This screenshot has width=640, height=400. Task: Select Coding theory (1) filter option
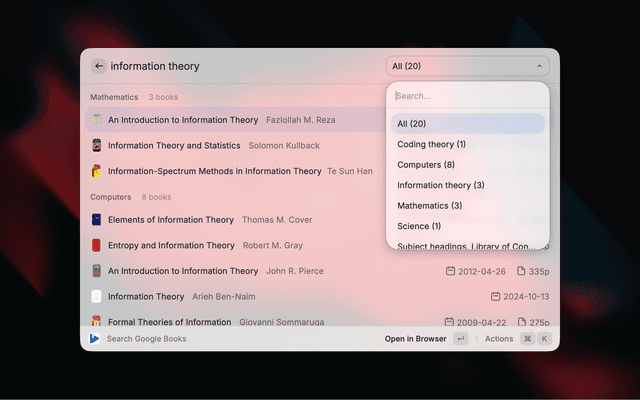coord(431,144)
